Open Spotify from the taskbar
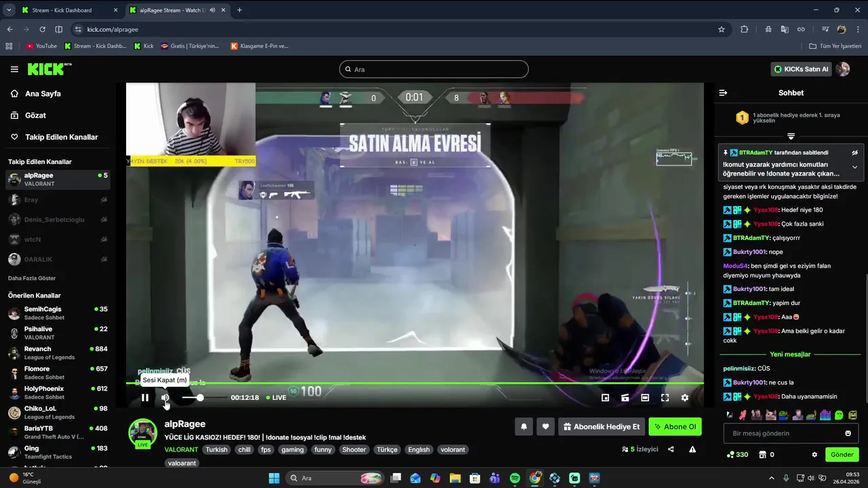This screenshot has height=488, width=868. [x=515, y=478]
